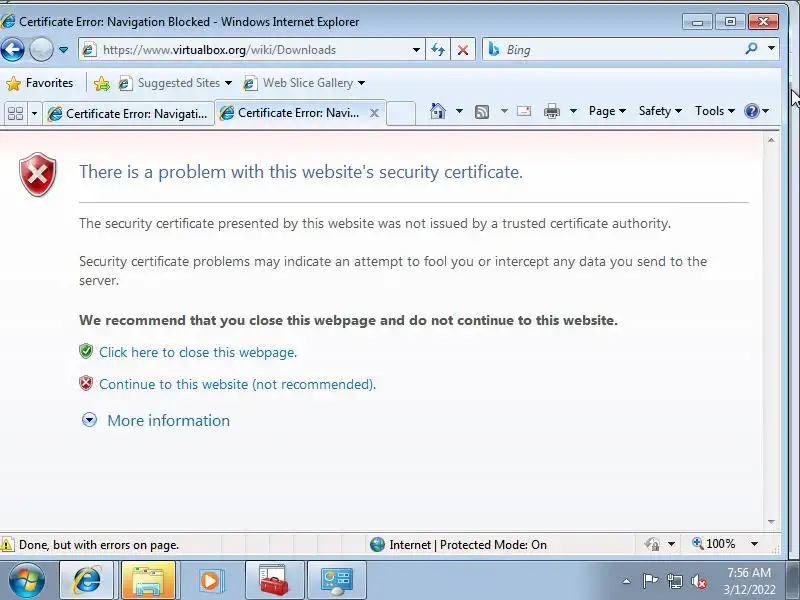Open the Web Slice Gallery item
Viewport: 800px width, 600px height.
click(304, 83)
